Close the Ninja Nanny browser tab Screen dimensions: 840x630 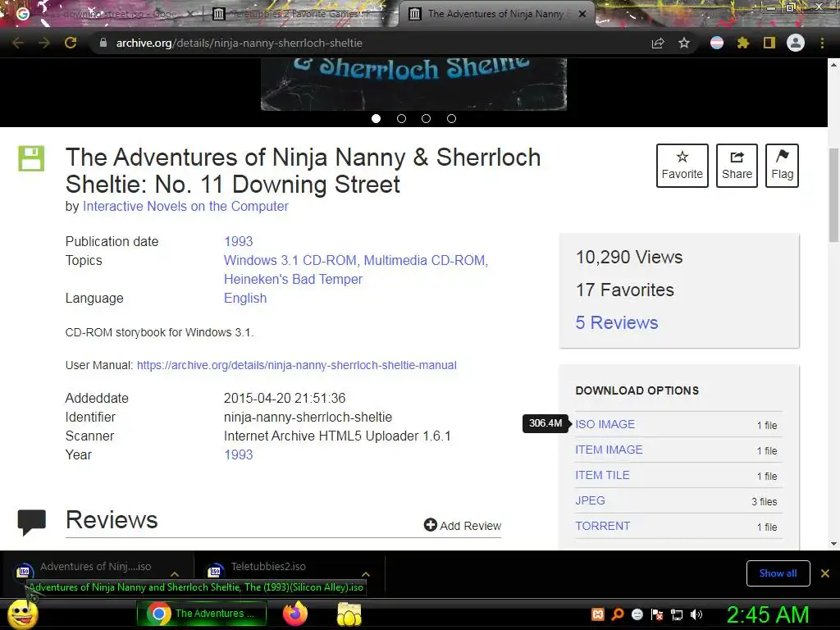pyautogui.click(x=582, y=14)
